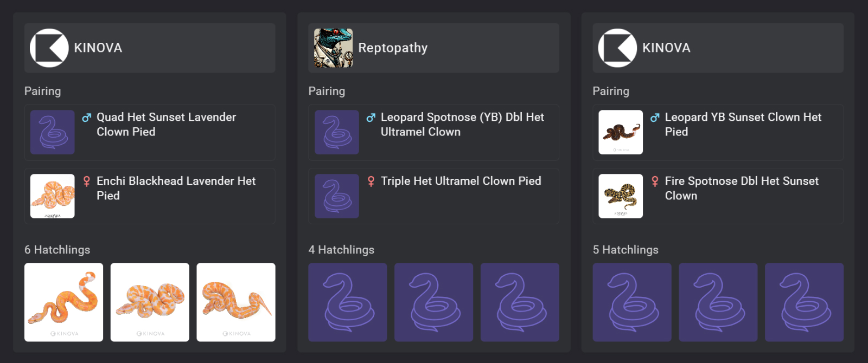
Task: Open Enchi Blackhead Lavender Het Pied link
Action: point(176,188)
